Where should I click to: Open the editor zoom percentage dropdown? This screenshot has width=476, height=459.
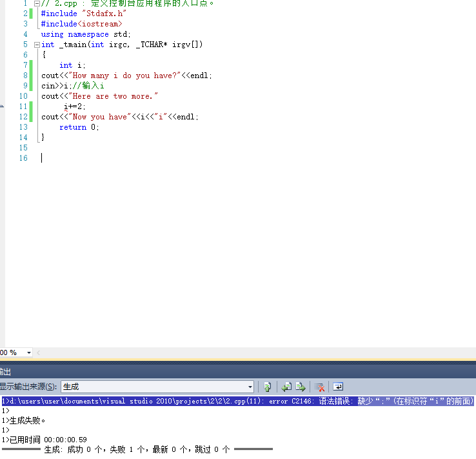pos(29,352)
